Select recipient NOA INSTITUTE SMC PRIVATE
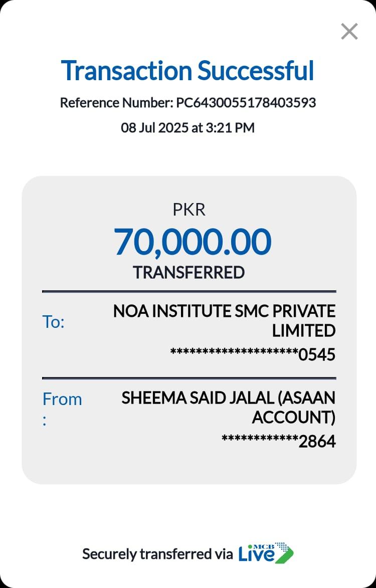This screenshot has width=376, height=588. point(224,311)
